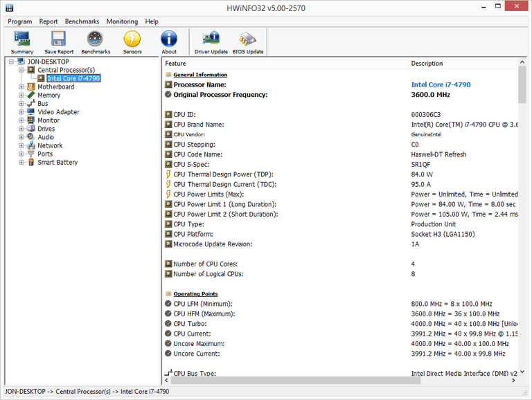Click the icon beside Processor Name row
Image resolution: width=532 pixels, height=400 pixels.
pyautogui.click(x=168, y=84)
